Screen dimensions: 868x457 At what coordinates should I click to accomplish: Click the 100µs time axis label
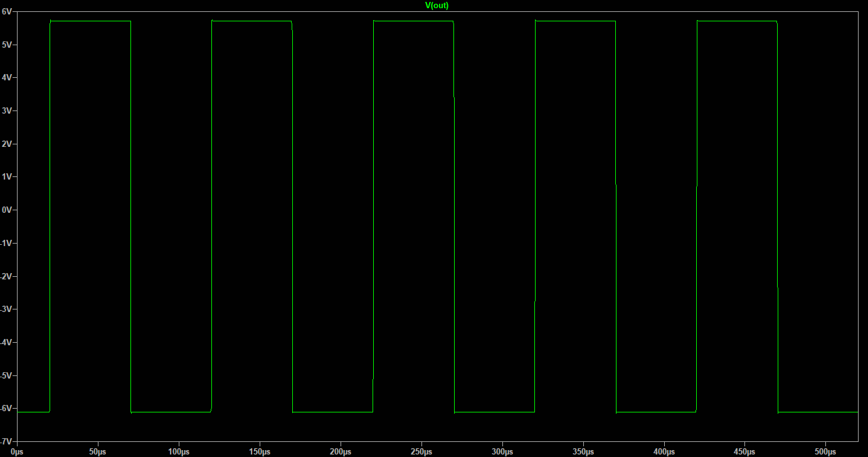tap(179, 452)
